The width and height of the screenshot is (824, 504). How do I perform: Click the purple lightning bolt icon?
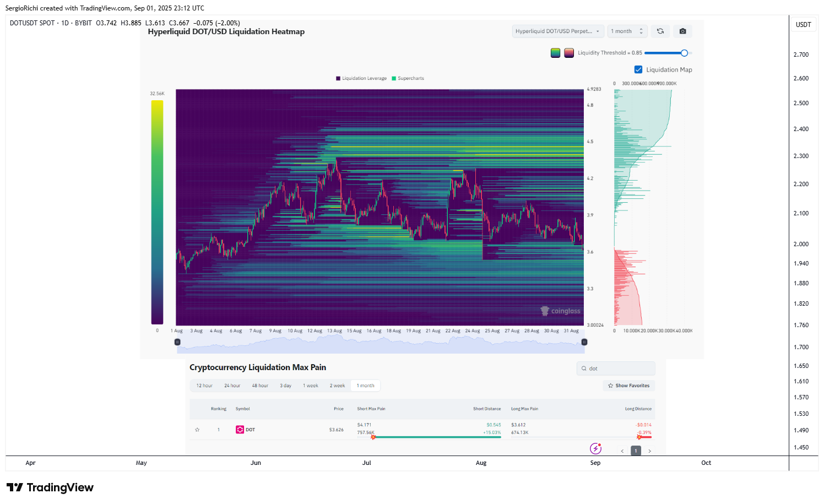point(595,448)
